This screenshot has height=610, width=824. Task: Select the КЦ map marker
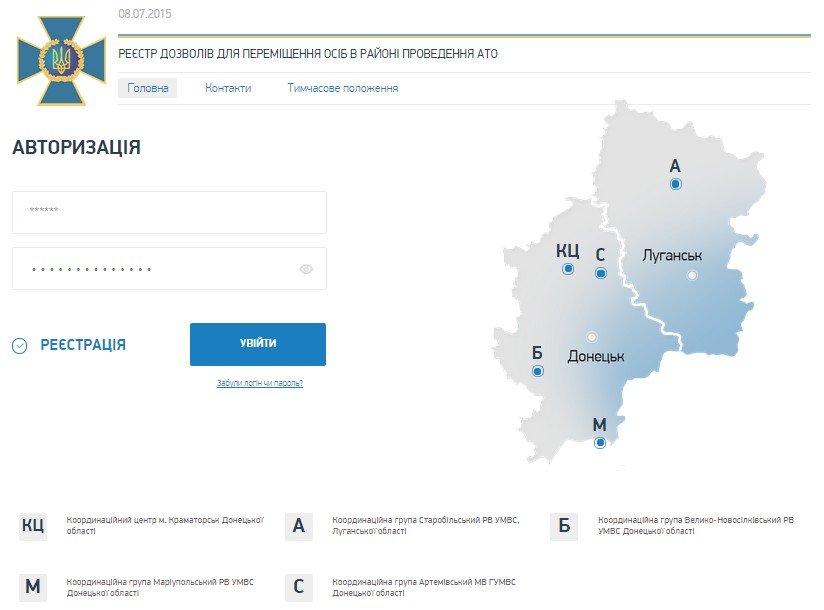pyautogui.click(x=568, y=269)
